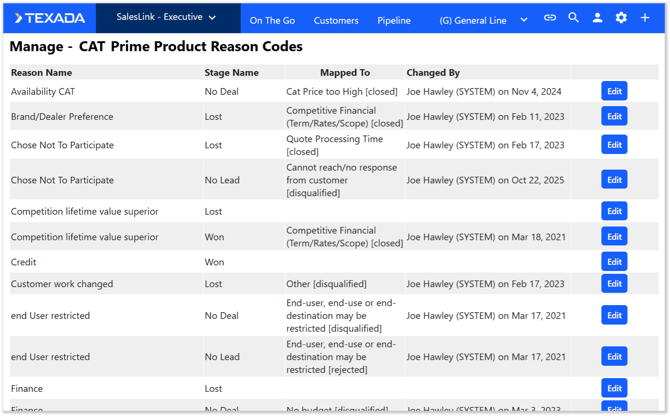
Task: Expand the SalesLink - Executive dropdown
Action: pos(166,17)
